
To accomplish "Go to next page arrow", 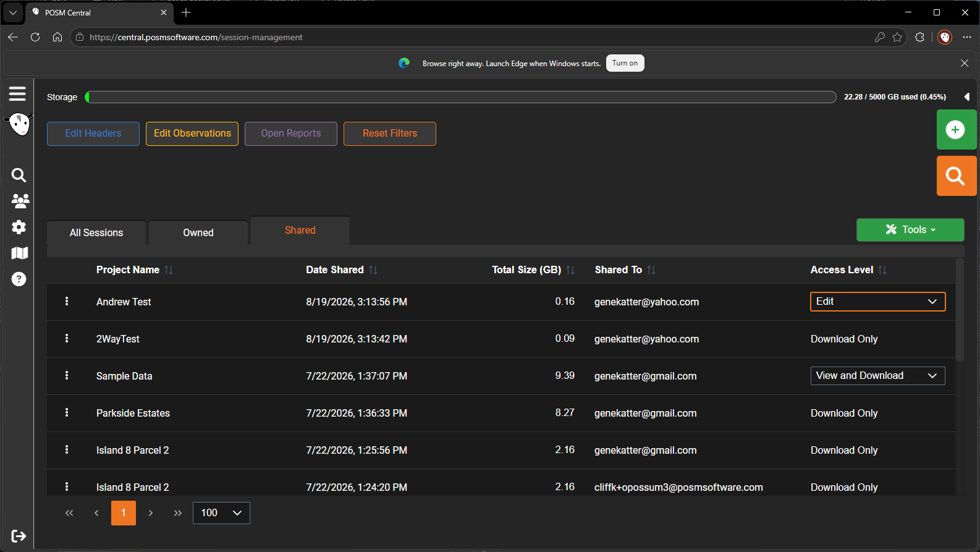I will point(151,513).
